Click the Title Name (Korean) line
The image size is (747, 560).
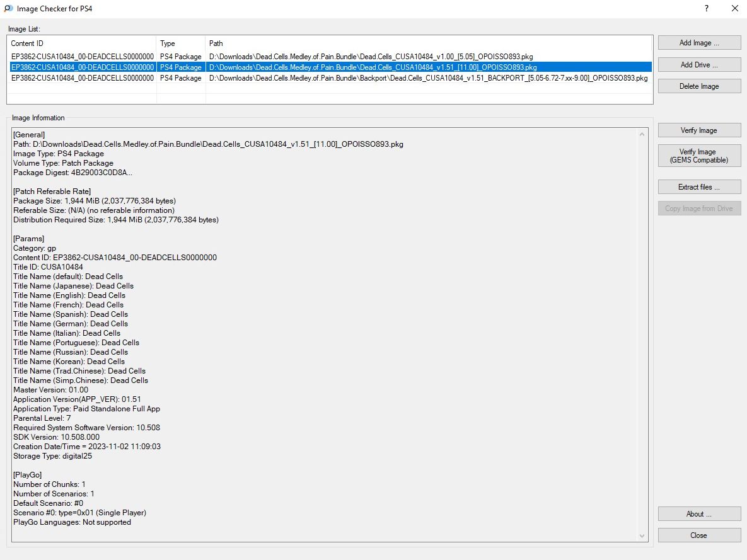(x=69, y=362)
